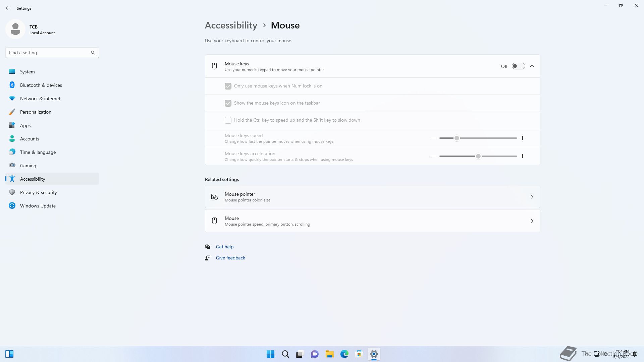
Task: Check Hold Ctrl key to speed up option
Action: [x=228, y=120]
